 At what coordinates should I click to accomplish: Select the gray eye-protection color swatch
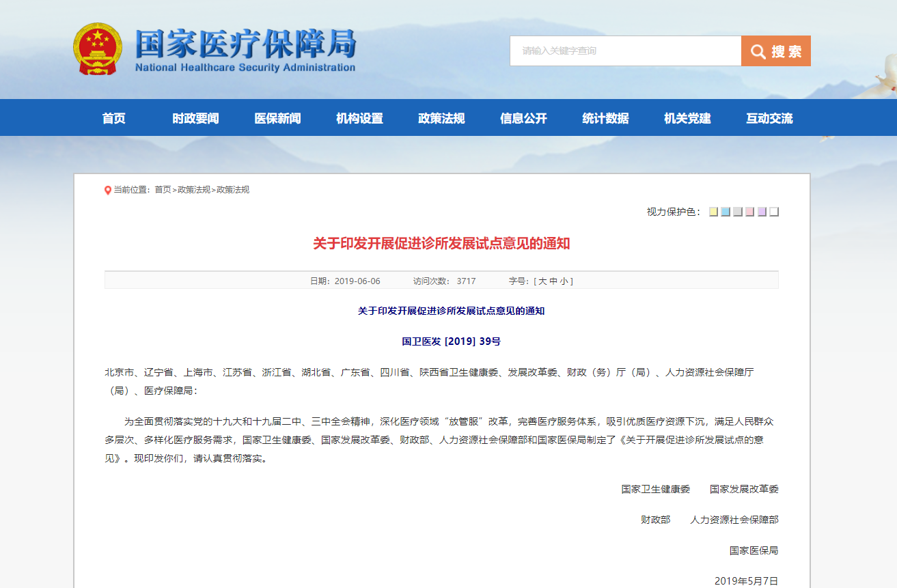coord(738,212)
